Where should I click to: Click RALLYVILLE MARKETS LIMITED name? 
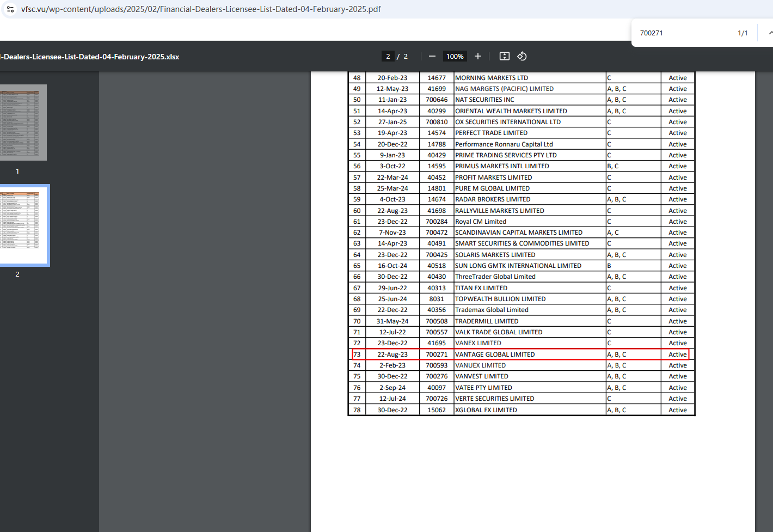coord(500,211)
